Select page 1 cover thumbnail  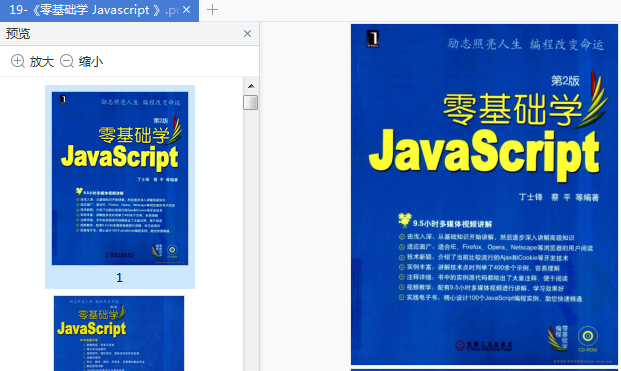click(x=120, y=179)
